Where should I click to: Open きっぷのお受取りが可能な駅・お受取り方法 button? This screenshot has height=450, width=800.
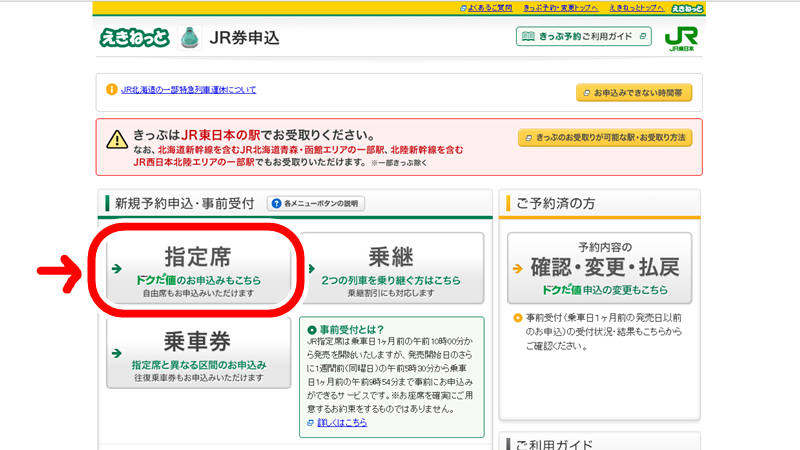click(x=605, y=138)
